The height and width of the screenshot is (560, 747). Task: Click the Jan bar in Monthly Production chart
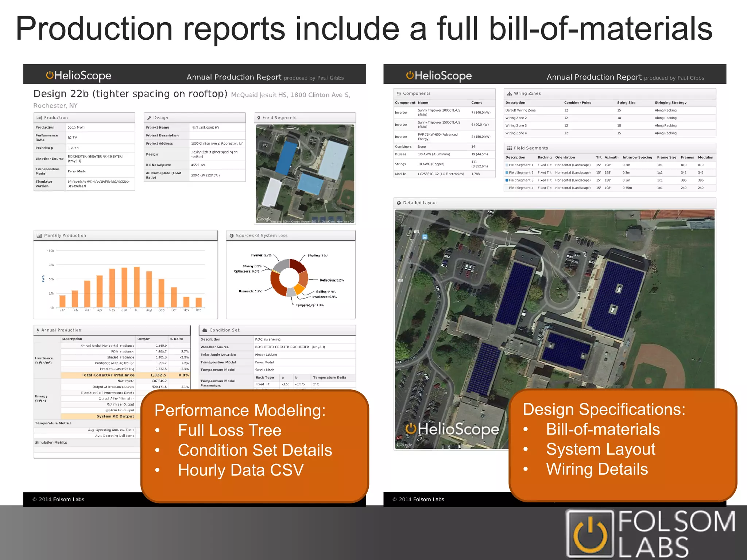(62, 301)
